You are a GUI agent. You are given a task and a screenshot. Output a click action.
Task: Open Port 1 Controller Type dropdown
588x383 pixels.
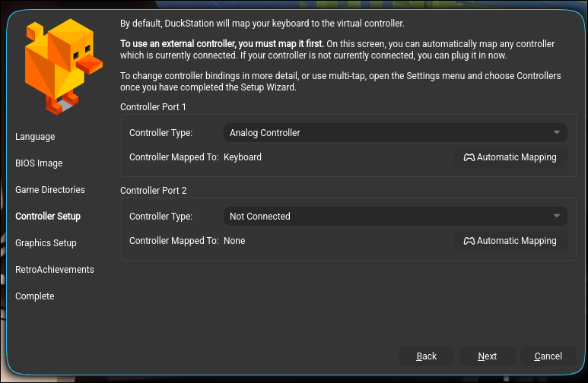coord(396,133)
